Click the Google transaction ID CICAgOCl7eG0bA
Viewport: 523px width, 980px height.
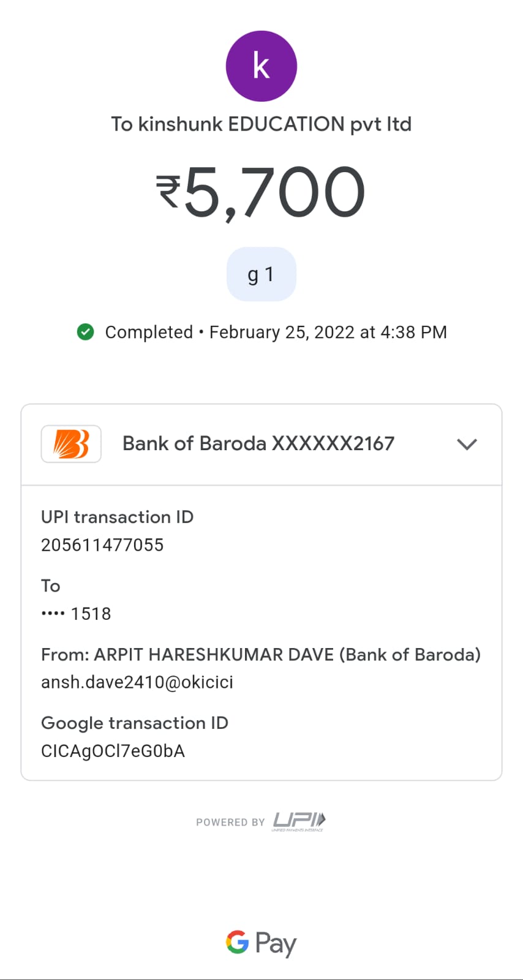[x=113, y=751]
